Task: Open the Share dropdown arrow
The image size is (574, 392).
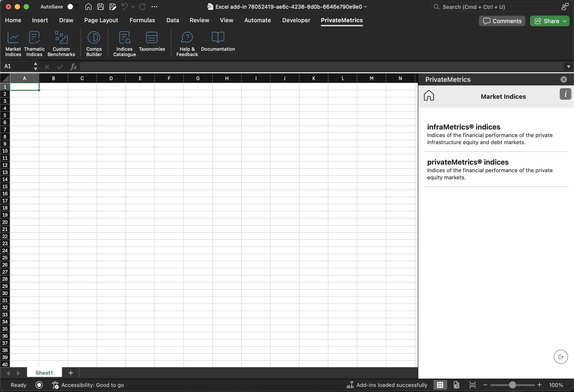Action: (x=565, y=21)
